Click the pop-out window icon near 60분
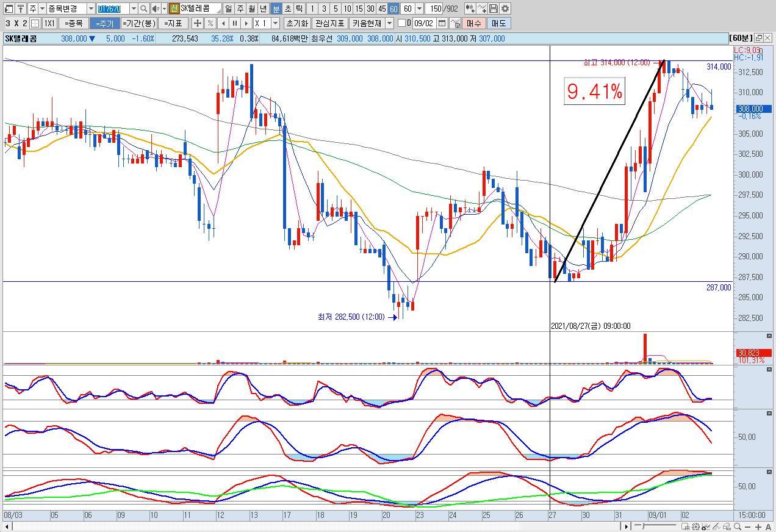This screenshot has width=776, height=532. coord(759,38)
